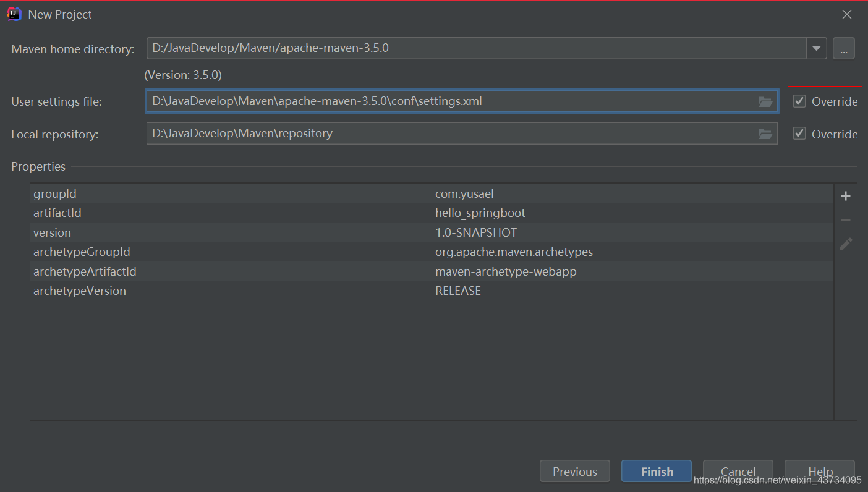Screen dimensions: 868x492
Task: Edit selected property with pencil icon
Action: coord(846,244)
